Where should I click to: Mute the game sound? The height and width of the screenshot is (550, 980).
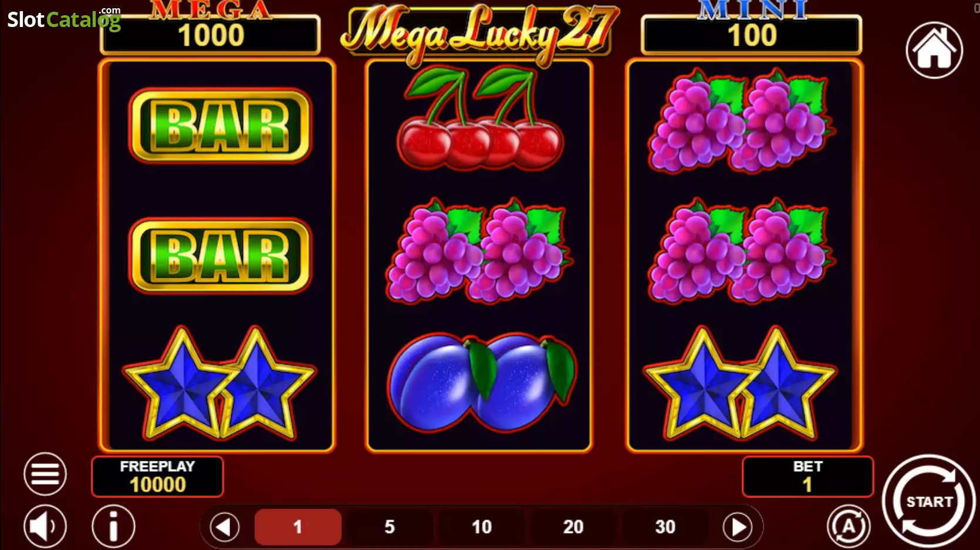point(45,527)
